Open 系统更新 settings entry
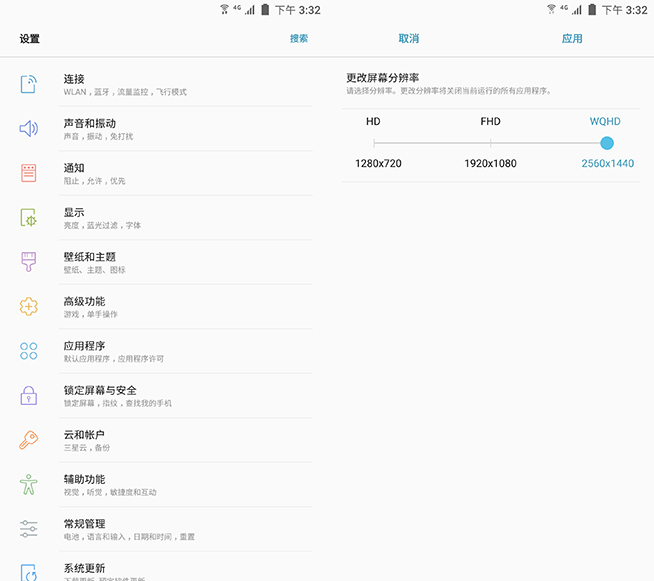 pos(186,567)
